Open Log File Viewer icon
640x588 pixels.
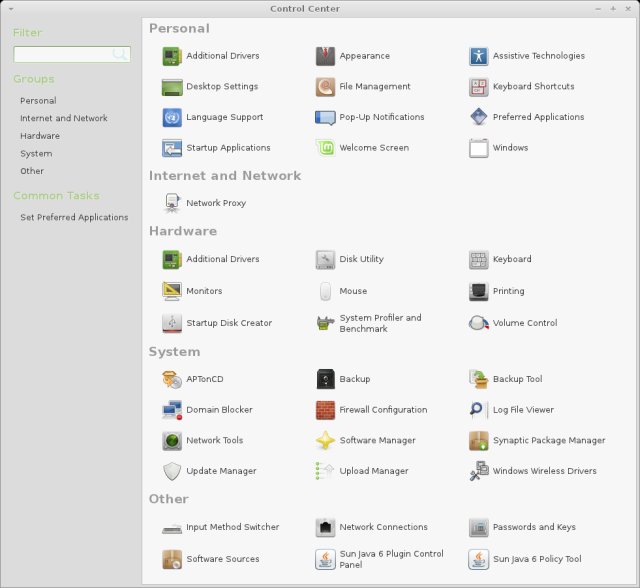click(x=478, y=410)
